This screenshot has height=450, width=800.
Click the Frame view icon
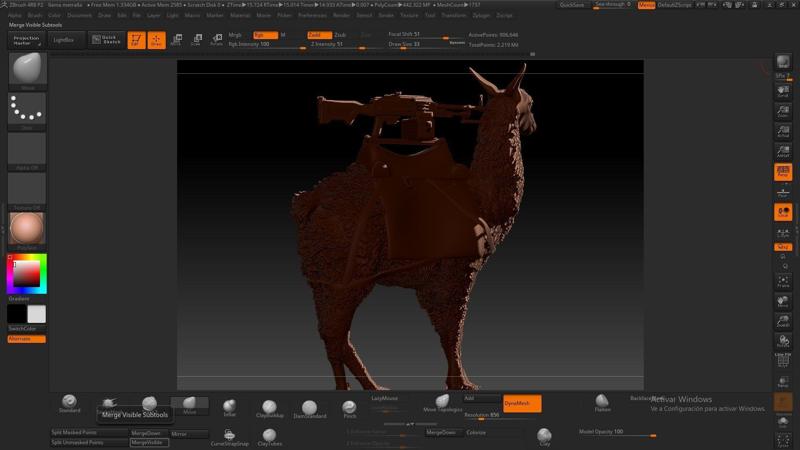[783, 282]
